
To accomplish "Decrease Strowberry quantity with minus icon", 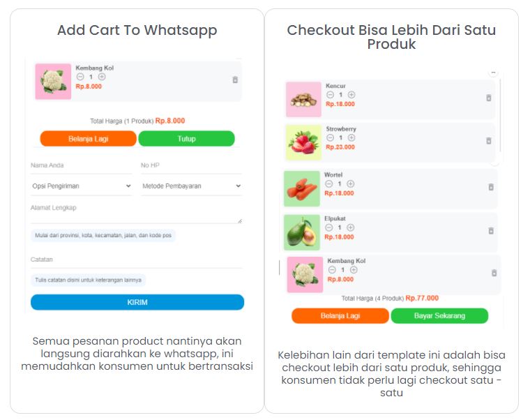I will 331,137.
